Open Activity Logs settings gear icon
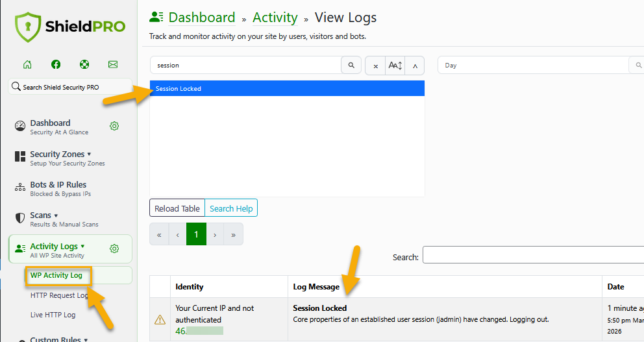Image resolution: width=644 pixels, height=342 pixels. [115, 249]
